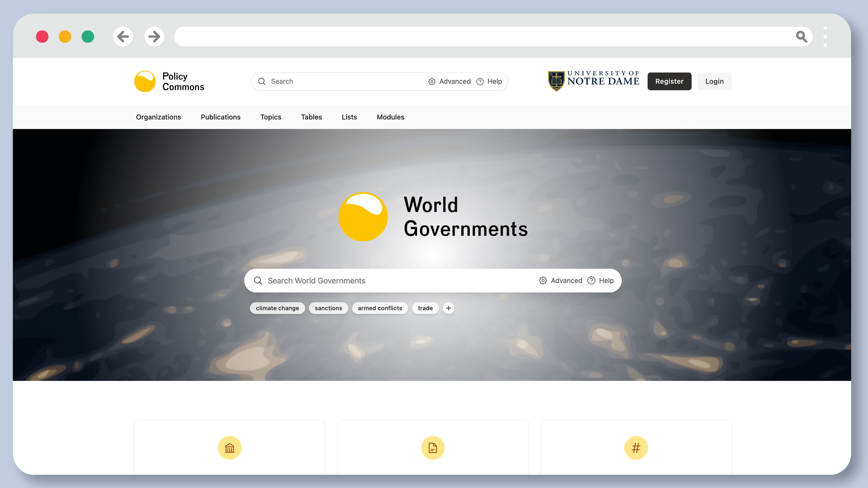Click the Help question-mark icon beside hero search
Image resolution: width=868 pixels, height=488 pixels.
592,280
